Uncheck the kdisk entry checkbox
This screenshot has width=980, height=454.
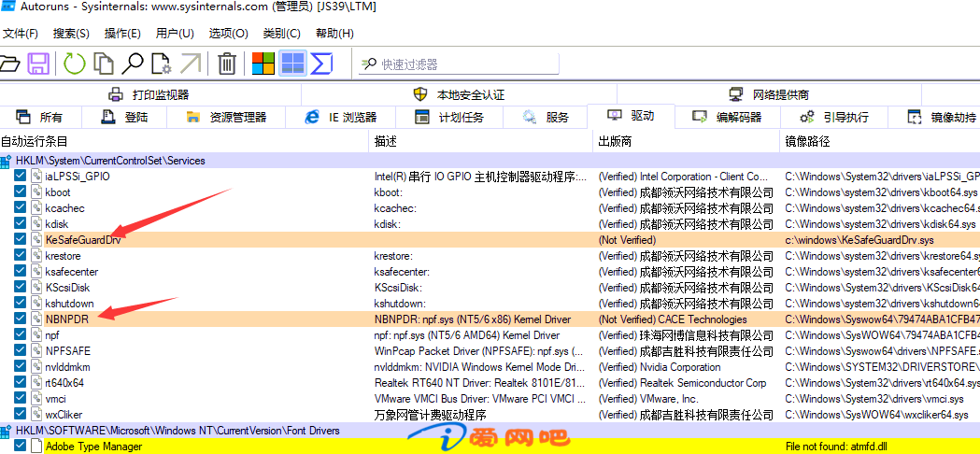[20, 224]
